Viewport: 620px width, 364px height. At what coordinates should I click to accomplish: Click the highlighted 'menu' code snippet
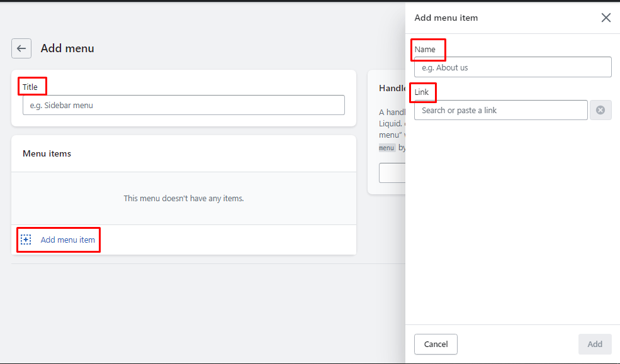tap(386, 148)
